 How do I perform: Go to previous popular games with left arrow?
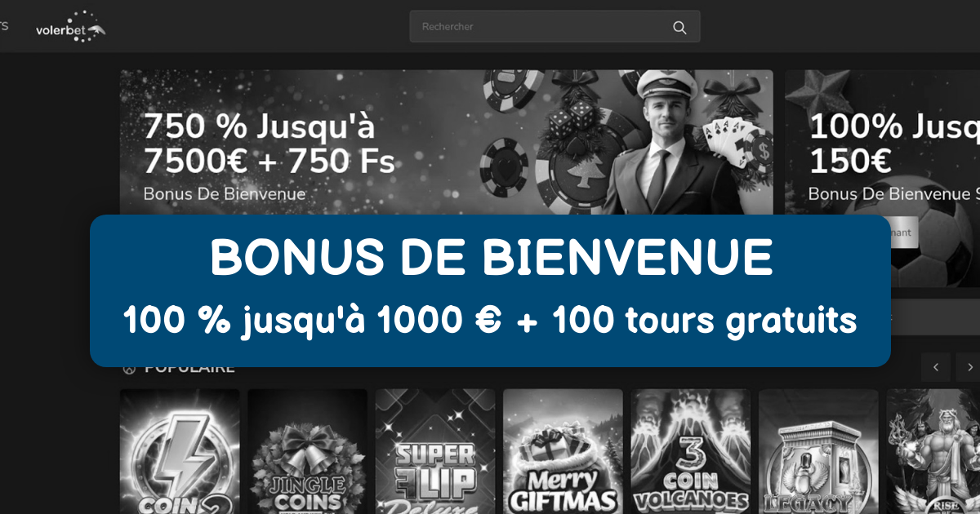pyautogui.click(x=936, y=367)
